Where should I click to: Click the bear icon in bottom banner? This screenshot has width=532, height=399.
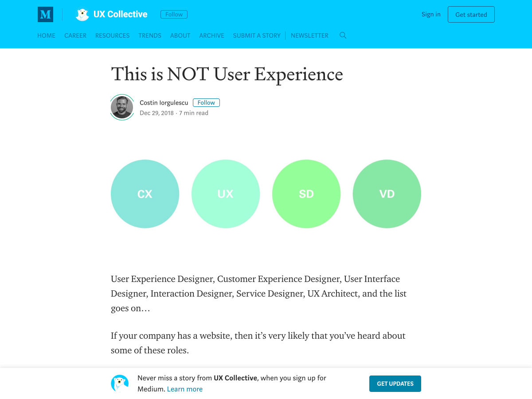[120, 383]
